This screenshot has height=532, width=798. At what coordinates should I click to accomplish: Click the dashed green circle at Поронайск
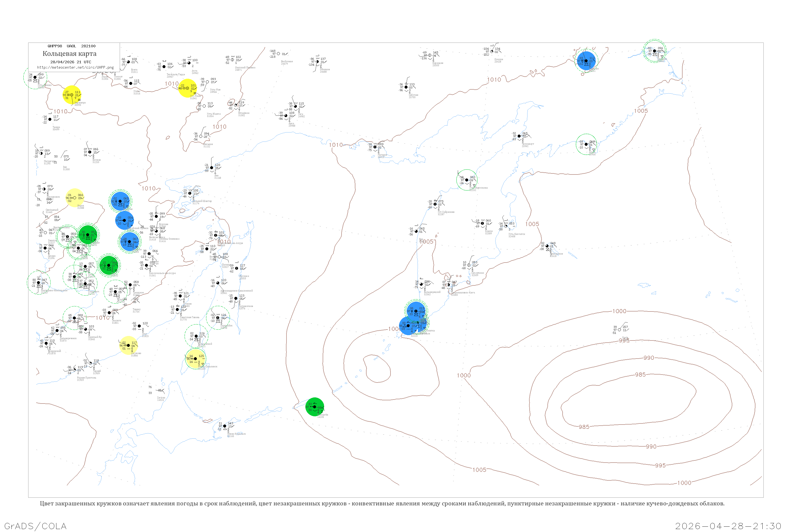click(x=218, y=318)
